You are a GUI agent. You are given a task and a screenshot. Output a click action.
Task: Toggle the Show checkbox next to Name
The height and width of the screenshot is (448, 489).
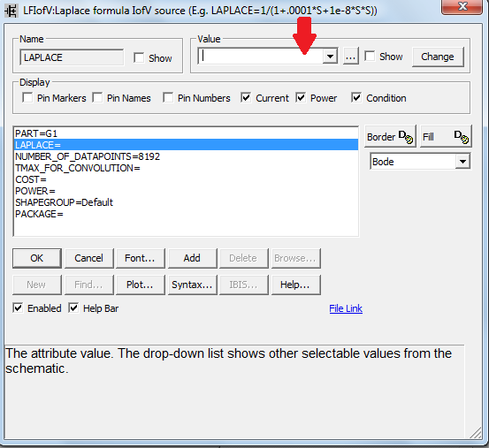pos(139,57)
